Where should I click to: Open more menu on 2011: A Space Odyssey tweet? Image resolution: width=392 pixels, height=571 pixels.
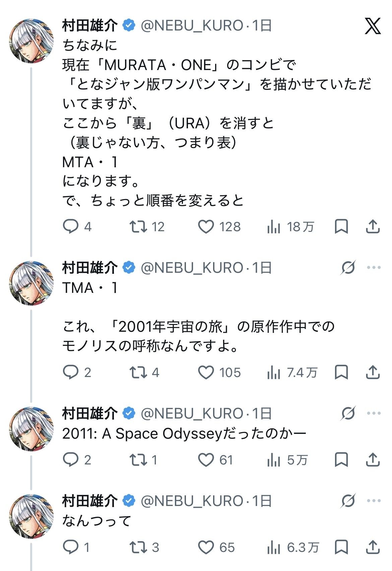[374, 413]
